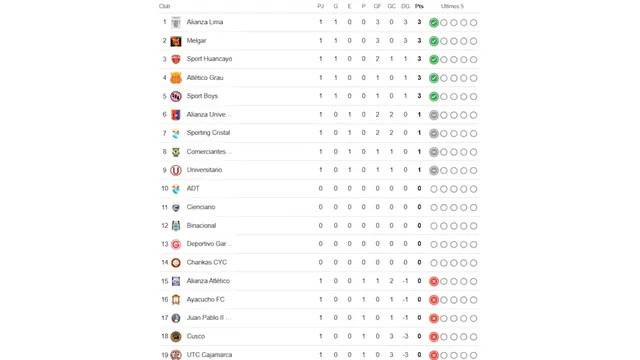Click Ayacucho FC's red loss indicator
This screenshot has height=360, width=640.
[434, 300]
